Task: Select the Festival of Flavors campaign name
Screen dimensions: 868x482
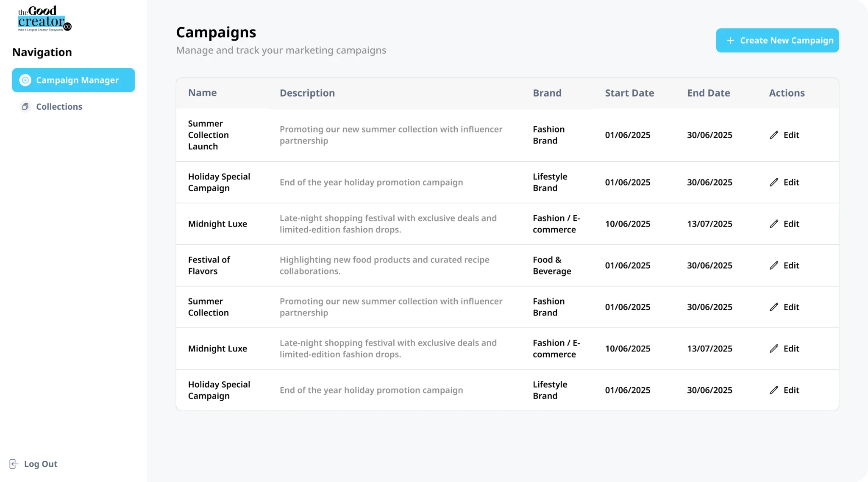Action: pos(209,266)
